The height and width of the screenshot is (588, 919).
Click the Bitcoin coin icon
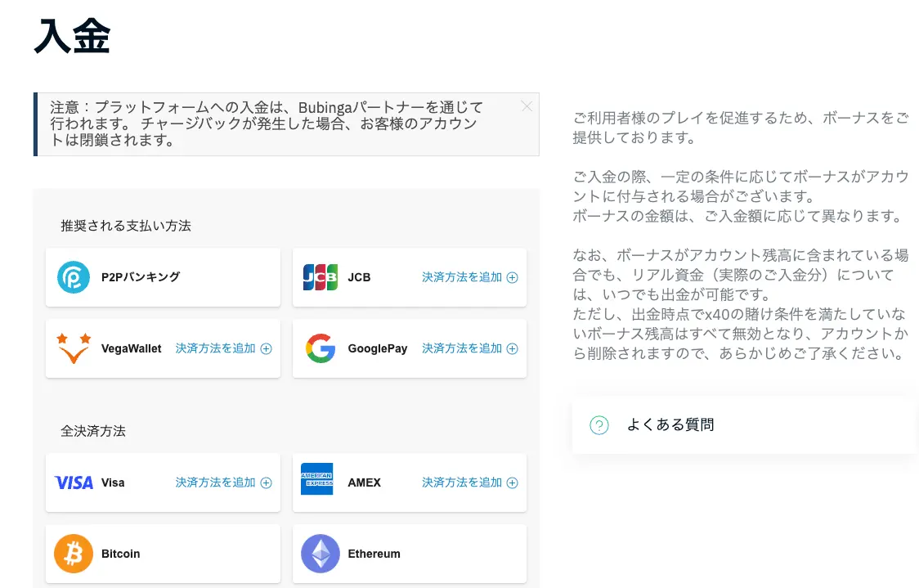coord(74,554)
